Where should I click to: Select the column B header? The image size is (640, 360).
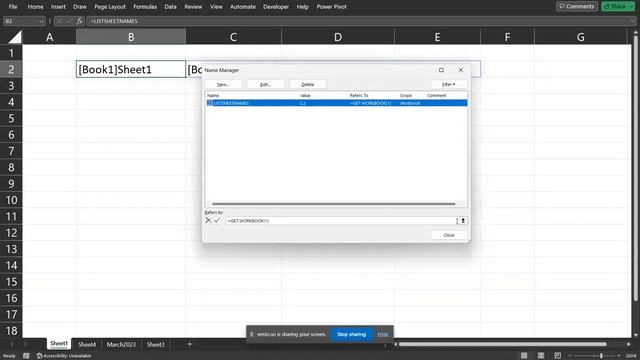(x=131, y=37)
